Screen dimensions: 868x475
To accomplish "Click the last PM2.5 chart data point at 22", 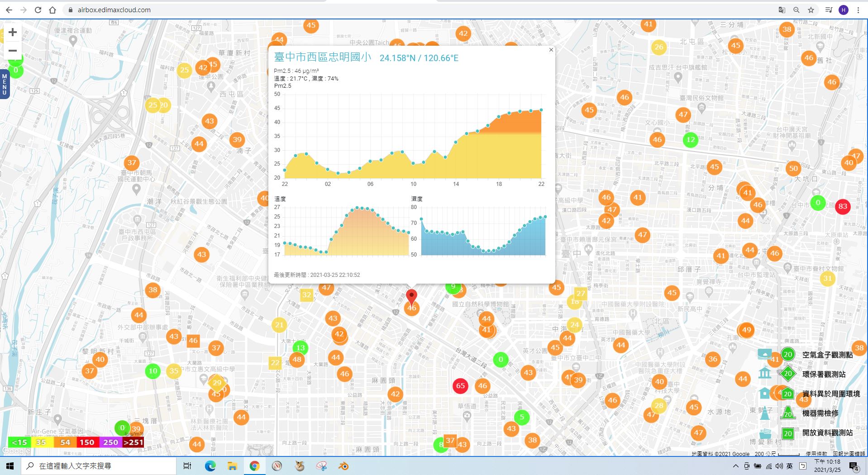I will pyautogui.click(x=541, y=110).
